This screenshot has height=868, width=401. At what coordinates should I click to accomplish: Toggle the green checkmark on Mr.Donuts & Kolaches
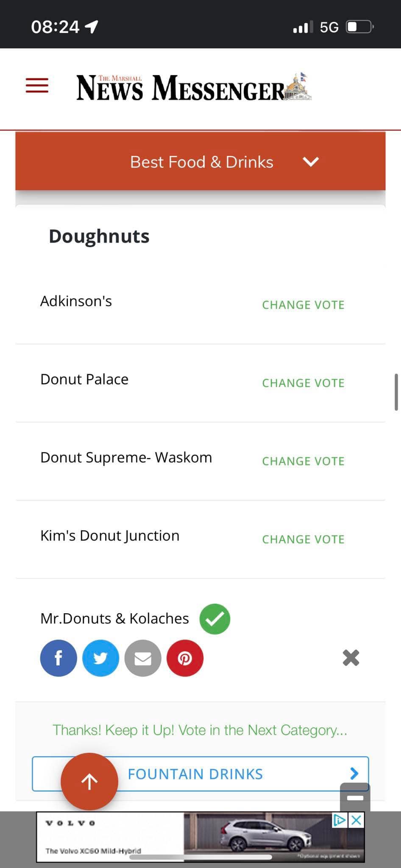tap(215, 619)
